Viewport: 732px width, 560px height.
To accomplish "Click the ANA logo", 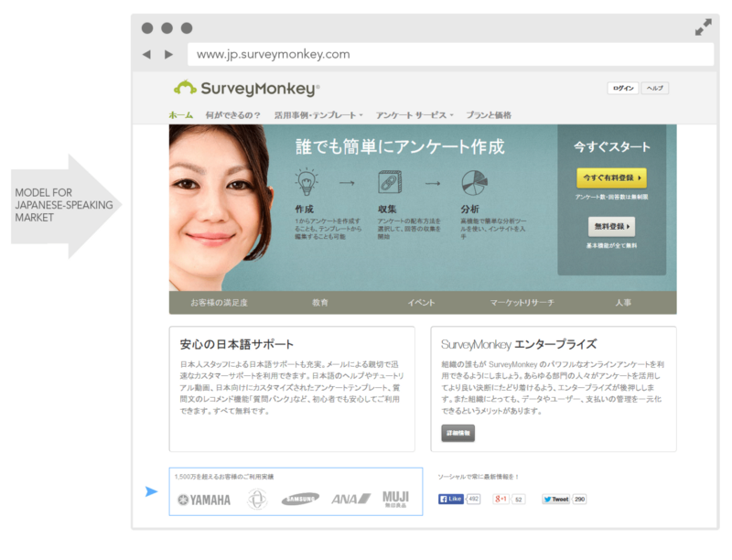I will coord(351,499).
